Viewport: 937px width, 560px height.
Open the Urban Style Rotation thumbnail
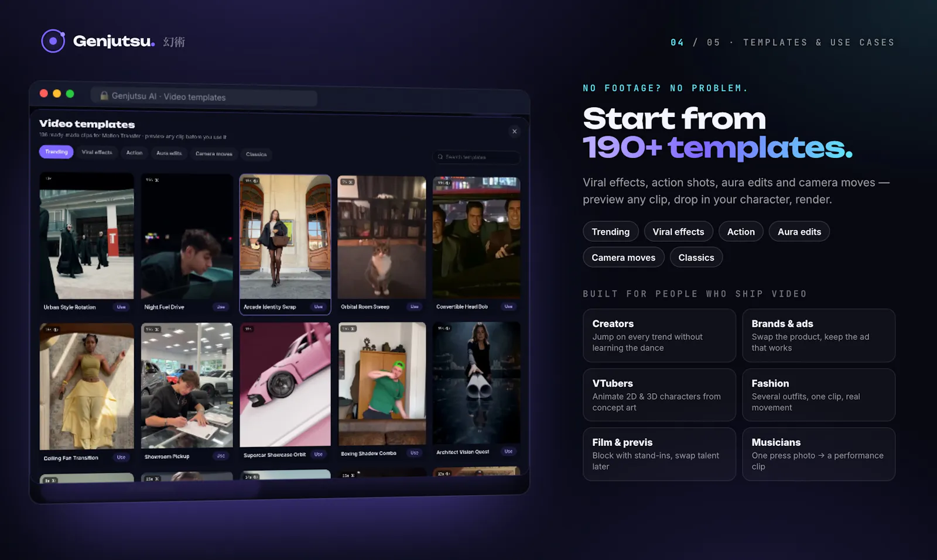tap(87, 236)
